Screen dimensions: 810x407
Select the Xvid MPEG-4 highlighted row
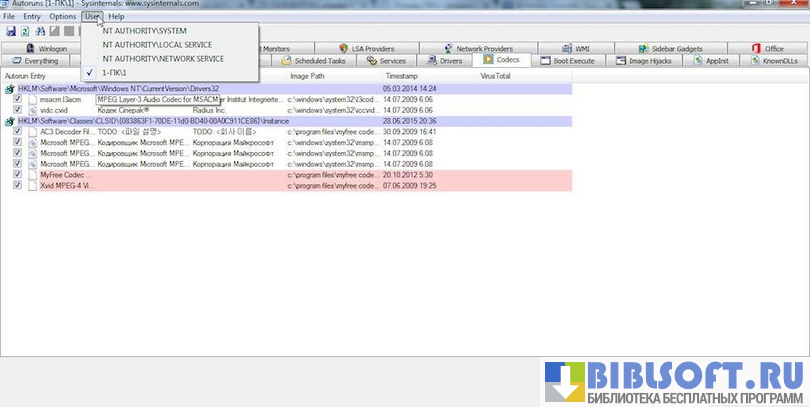tap(300, 185)
